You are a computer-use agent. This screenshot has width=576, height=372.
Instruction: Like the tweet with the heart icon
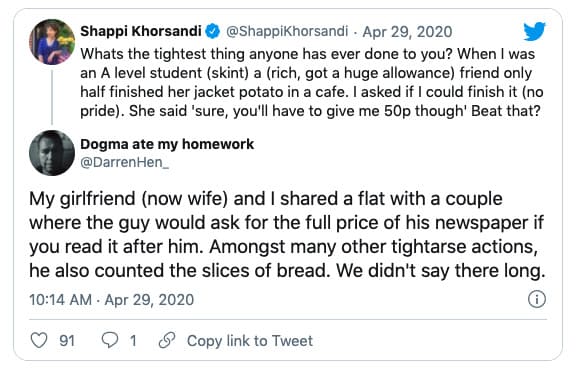click(x=39, y=340)
